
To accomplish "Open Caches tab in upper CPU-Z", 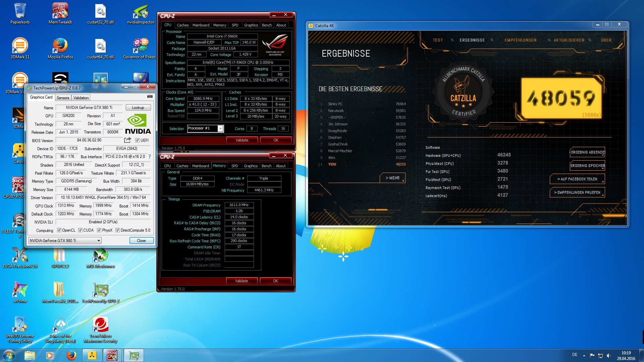I will [182, 25].
